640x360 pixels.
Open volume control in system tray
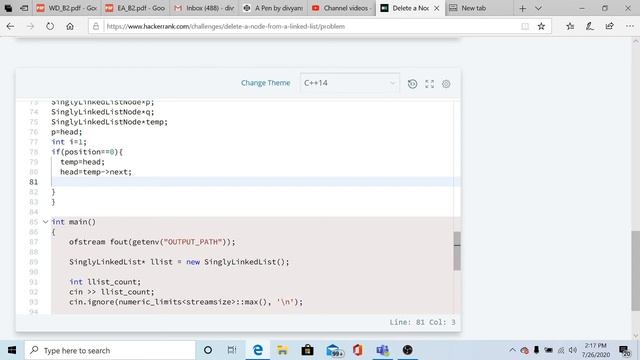pos(573,350)
